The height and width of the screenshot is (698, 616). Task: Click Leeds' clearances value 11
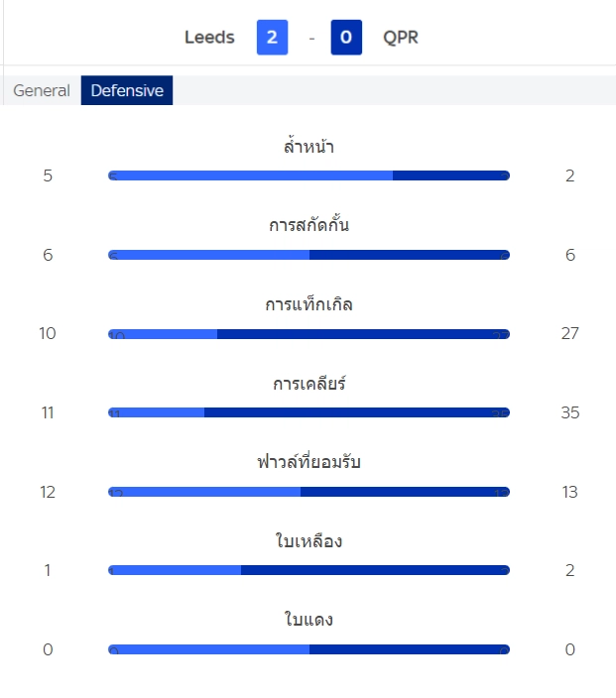[48, 412]
